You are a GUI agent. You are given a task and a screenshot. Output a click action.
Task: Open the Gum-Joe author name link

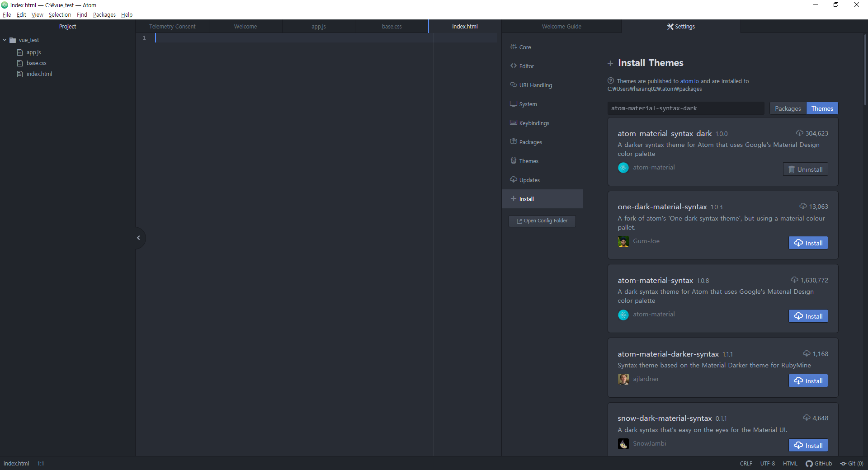tap(646, 241)
